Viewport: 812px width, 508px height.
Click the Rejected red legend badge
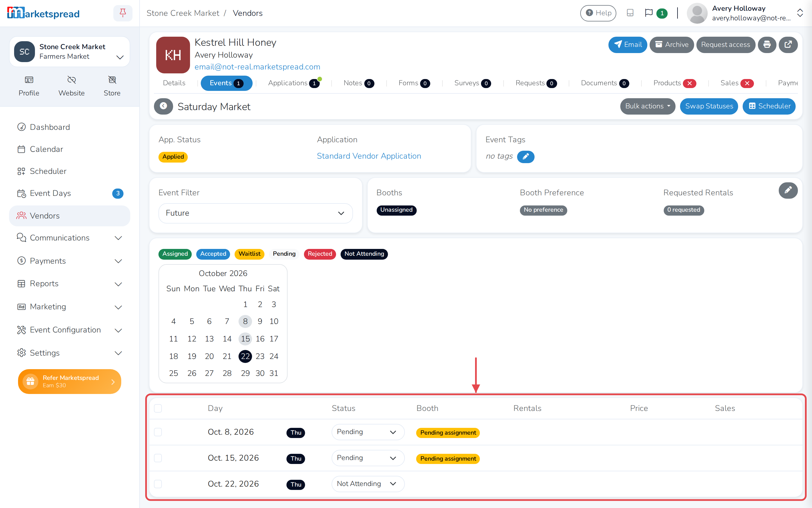pyautogui.click(x=319, y=254)
